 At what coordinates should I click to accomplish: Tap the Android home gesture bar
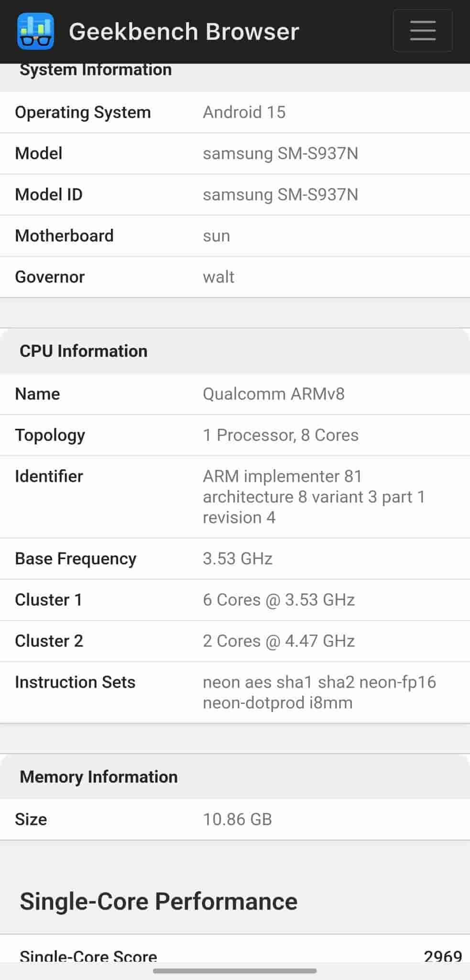(235, 971)
